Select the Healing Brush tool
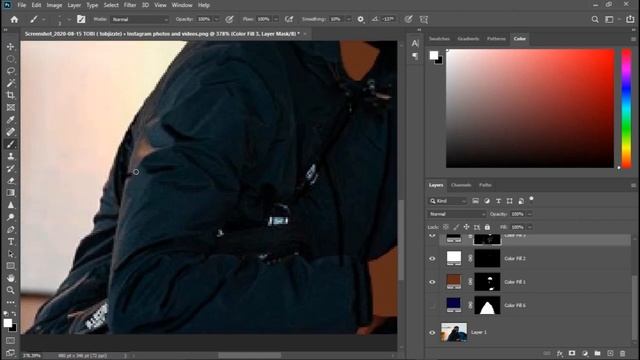Screen dimensions: 640x360 [11, 132]
